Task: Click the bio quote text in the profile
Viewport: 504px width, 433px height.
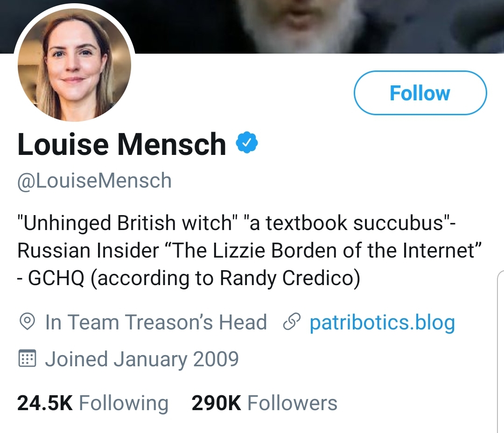Action: pyautogui.click(x=233, y=251)
